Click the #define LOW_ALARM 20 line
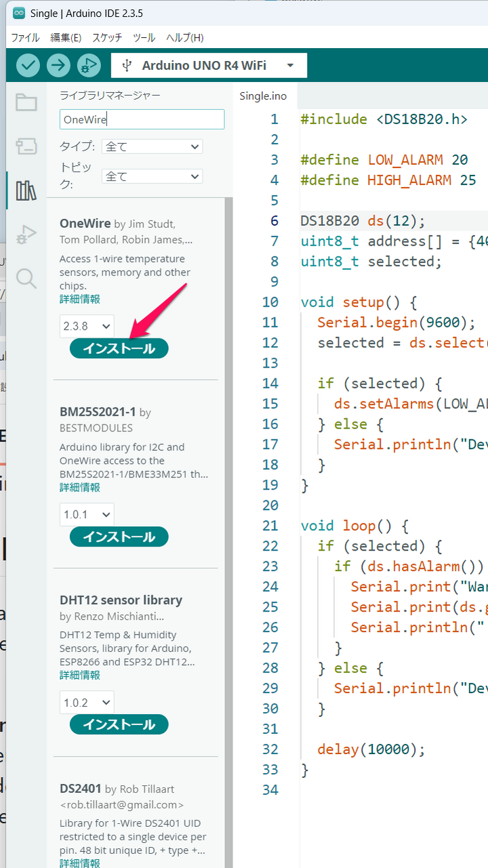 (384, 160)
